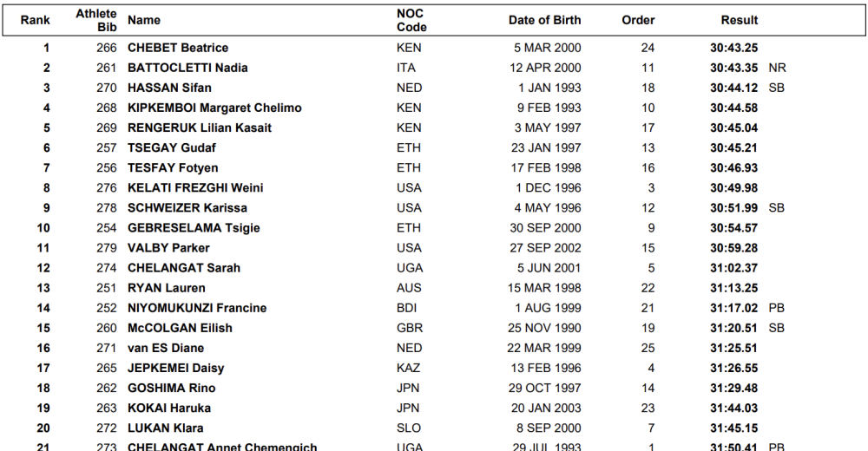
Task: Click KIPKEMBOI Margaret Chelimo's name
Action: tap(214, 108)
